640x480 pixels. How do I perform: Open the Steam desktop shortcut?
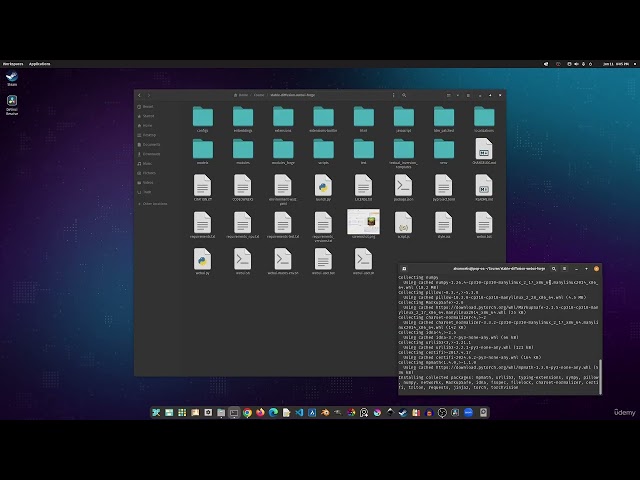12,78
